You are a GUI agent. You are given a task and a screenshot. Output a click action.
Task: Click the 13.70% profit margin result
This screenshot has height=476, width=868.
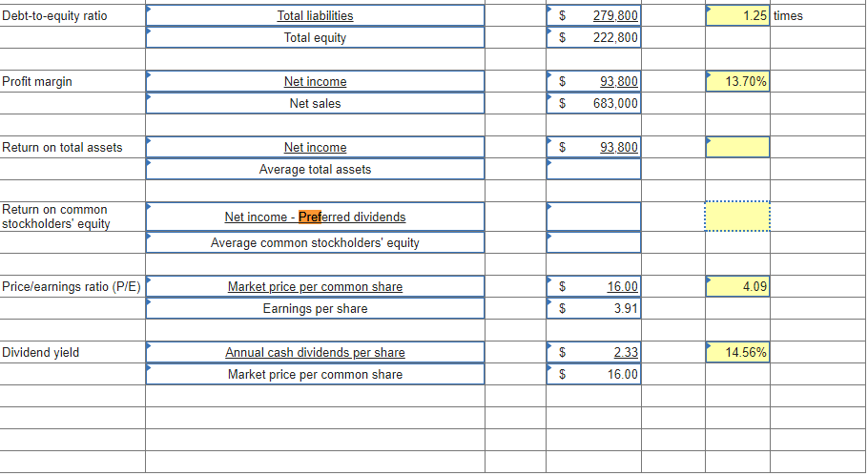[x=737, y=81]
